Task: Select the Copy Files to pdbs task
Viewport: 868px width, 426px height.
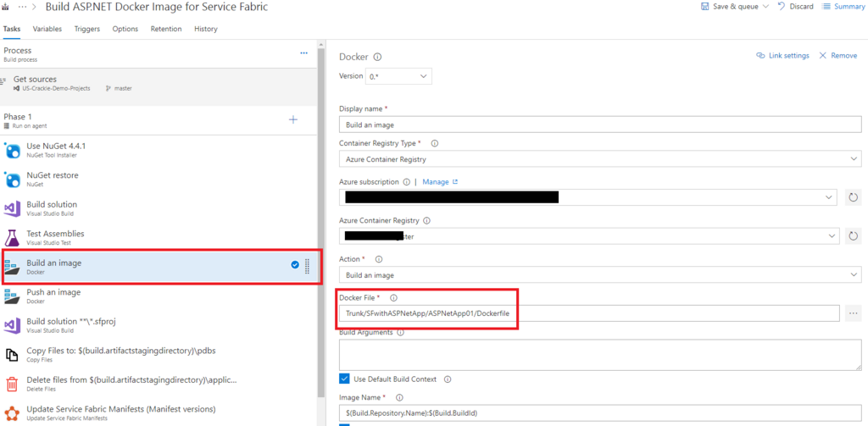Action: 159,355
